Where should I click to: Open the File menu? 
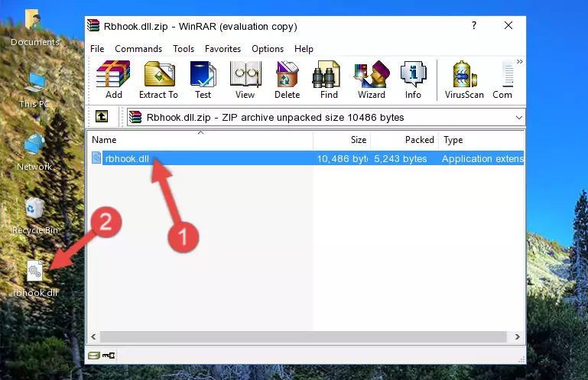tap(97, 49)
